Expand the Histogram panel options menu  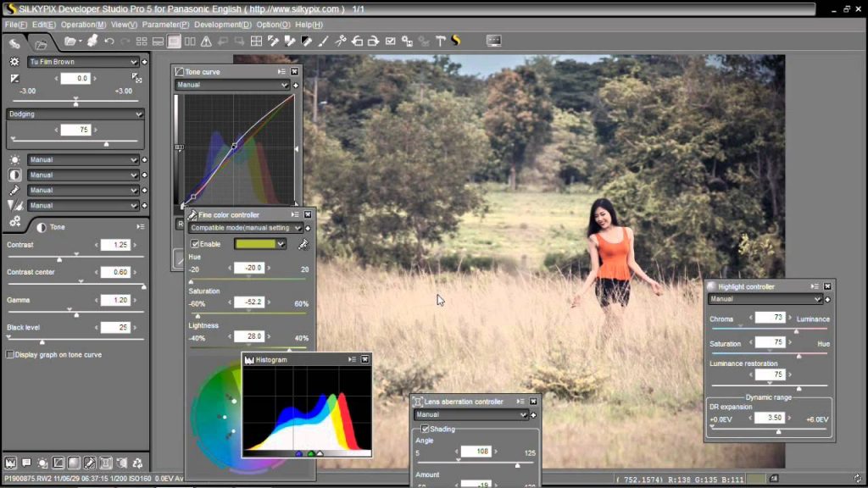(352, 359)
